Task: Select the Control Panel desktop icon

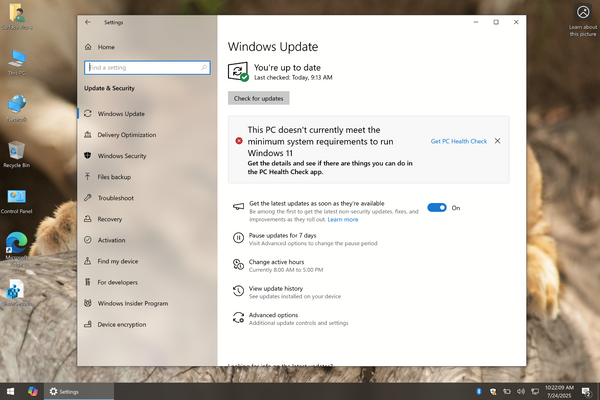Action: 16,201
